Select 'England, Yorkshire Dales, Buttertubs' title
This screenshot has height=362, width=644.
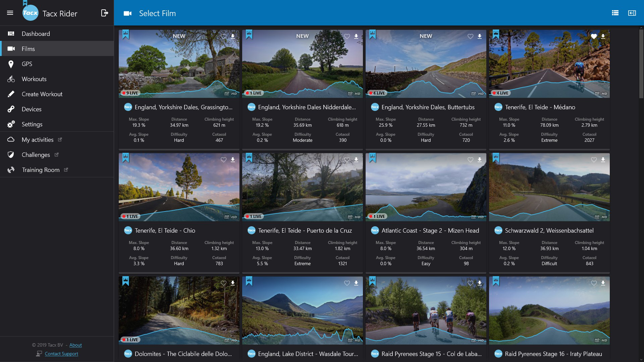pos(428,107)
